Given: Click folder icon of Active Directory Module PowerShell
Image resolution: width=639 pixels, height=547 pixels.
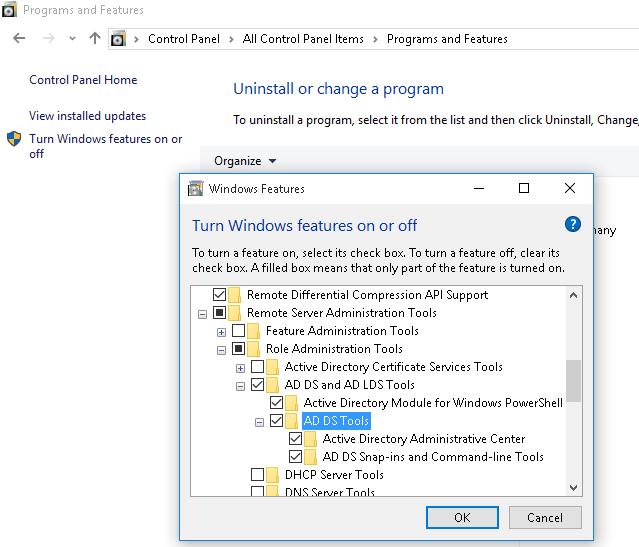Looking at the screenshot, I should point(291,403).
